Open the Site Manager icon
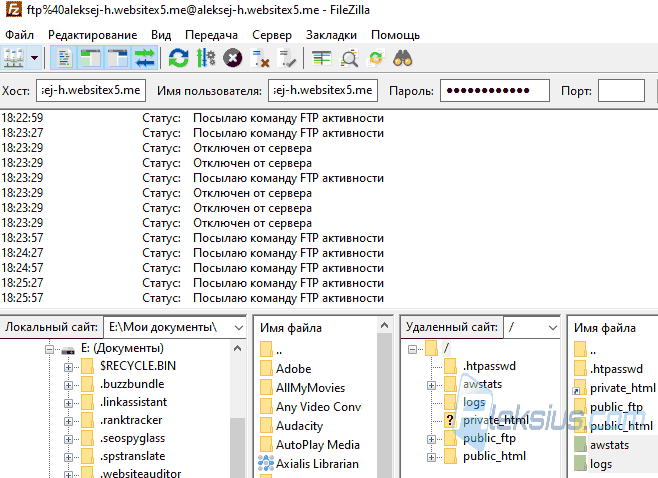The height and width of the screenshot is (478, 658). [x=14, y=57]
